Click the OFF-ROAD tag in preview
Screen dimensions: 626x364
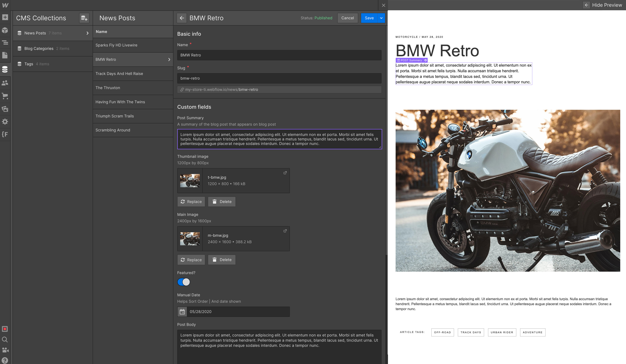click(442, 332)
